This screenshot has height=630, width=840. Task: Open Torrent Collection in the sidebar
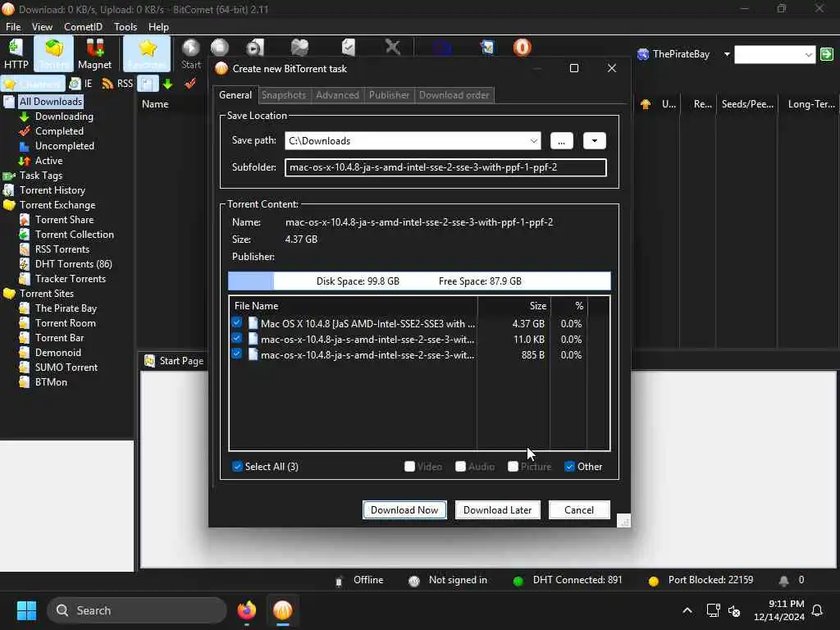click(74, 235)
